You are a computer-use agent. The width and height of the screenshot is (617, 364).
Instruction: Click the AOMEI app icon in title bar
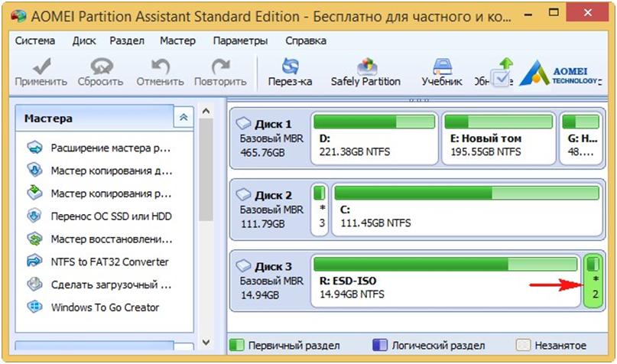click(x=18, y=16)
